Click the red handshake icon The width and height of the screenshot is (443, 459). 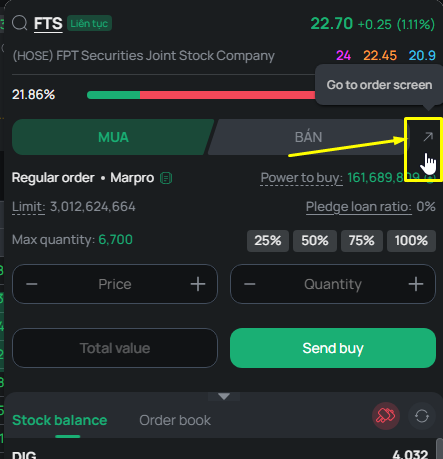[x=386, y=416]
